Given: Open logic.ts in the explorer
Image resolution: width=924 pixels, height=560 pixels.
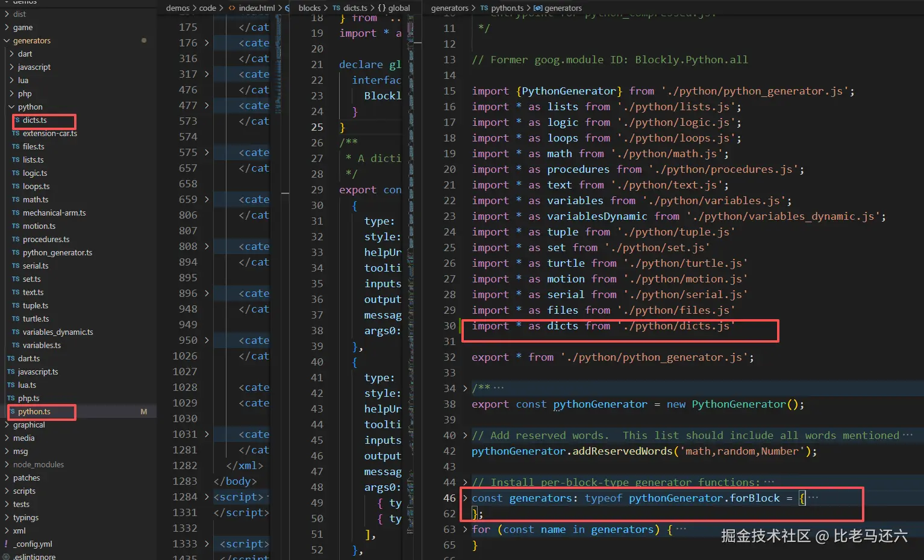Looking at the screenshot, I should pyautogui.click(x=35, y=173).
